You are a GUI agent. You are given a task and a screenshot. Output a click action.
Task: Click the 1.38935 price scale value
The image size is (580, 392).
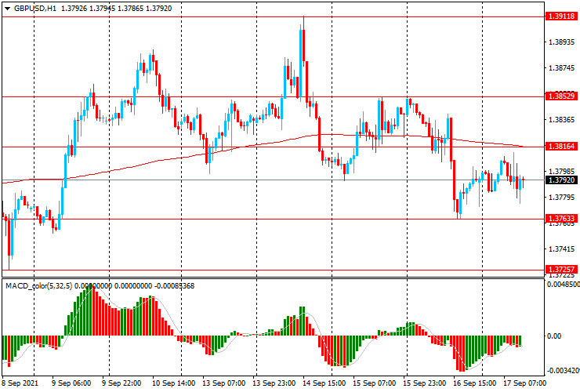coord(562,42)
